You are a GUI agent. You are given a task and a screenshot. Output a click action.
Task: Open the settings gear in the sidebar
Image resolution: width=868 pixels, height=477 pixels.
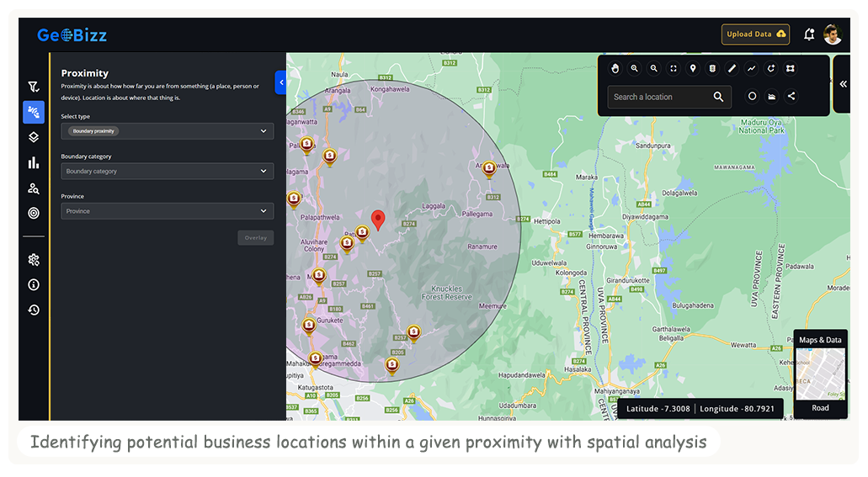click(x=34, y=259)
